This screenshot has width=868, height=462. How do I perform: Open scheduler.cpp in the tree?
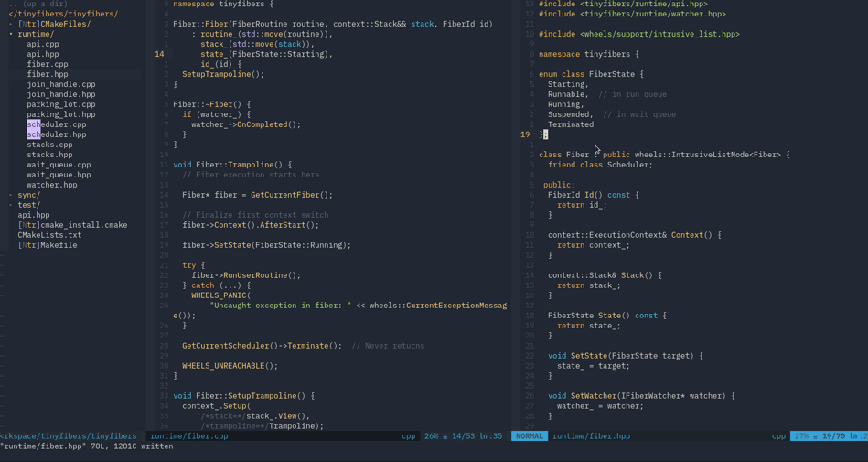tap(57, 124)
